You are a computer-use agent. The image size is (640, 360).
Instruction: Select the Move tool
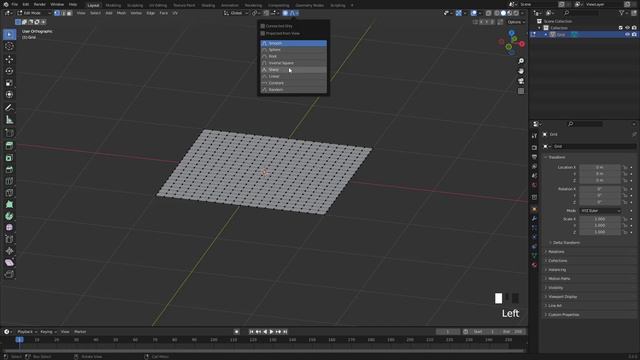[9, 59]
